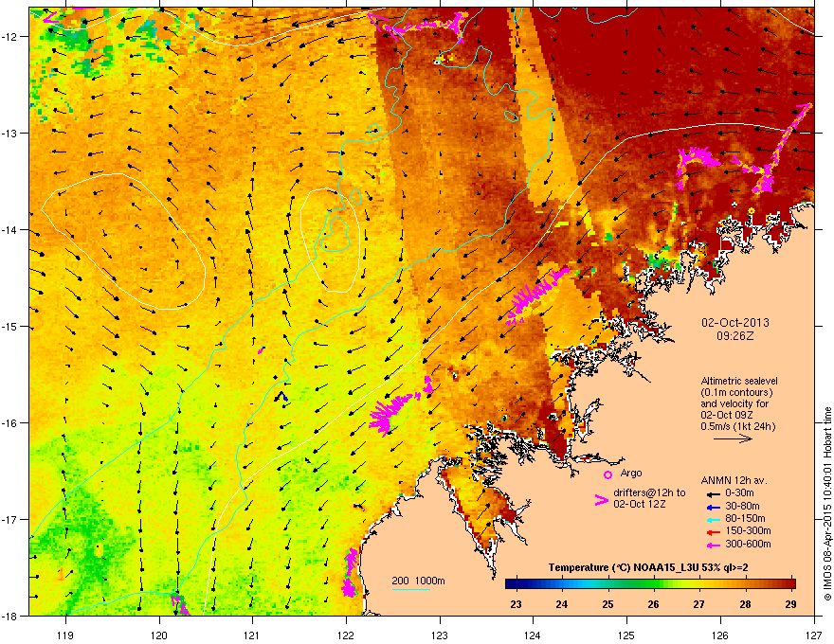
Task: Click the '09:26Z' time text
Action: (735, 336)
